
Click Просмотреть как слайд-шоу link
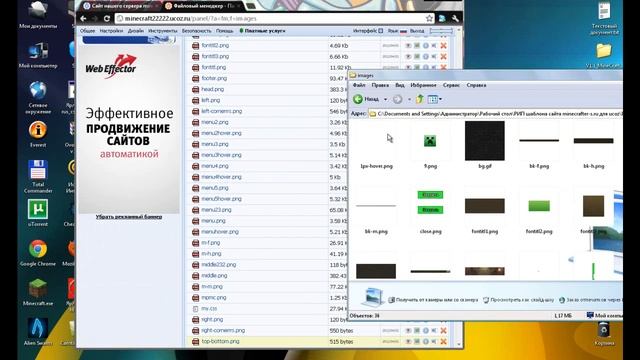click(x=518, y=300)
